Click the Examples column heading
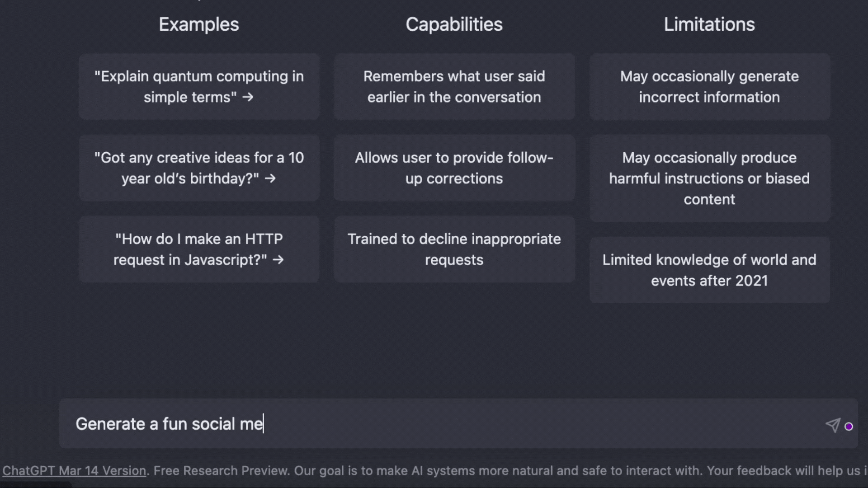This screenshot has height=488, width=868. [199, 24]
